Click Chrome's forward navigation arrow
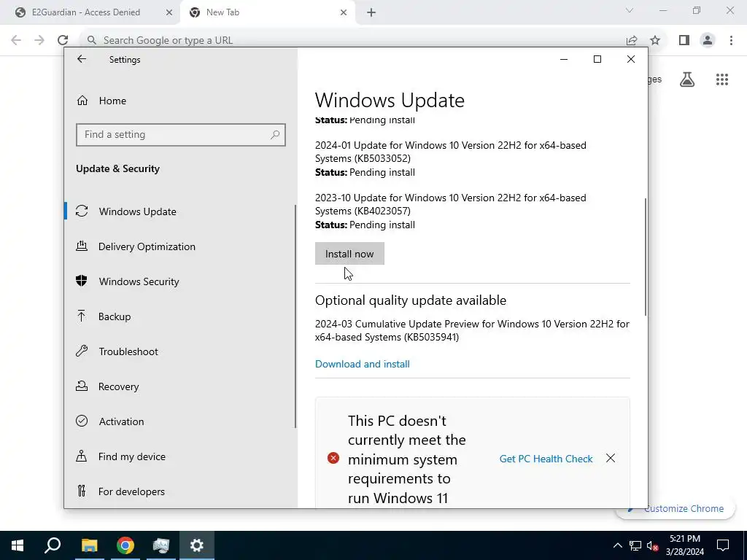The width and height of the screenshot is (747, 560). click(39, 40)
